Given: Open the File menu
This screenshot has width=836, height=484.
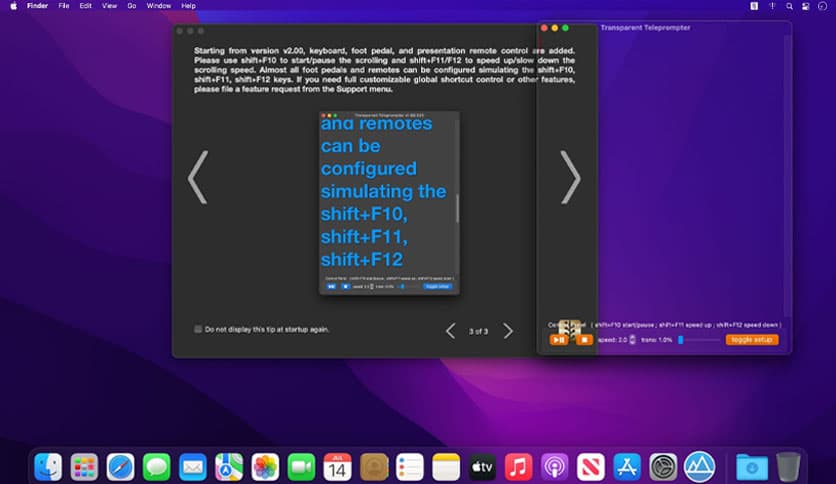Looking at the screenshot, I should click(64, 6).
